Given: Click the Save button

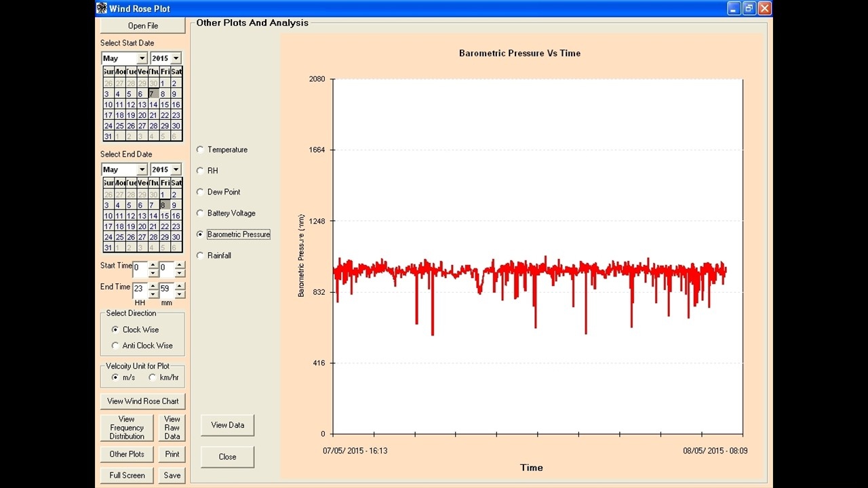Looking at the screenshot, I should coord(172,475).
